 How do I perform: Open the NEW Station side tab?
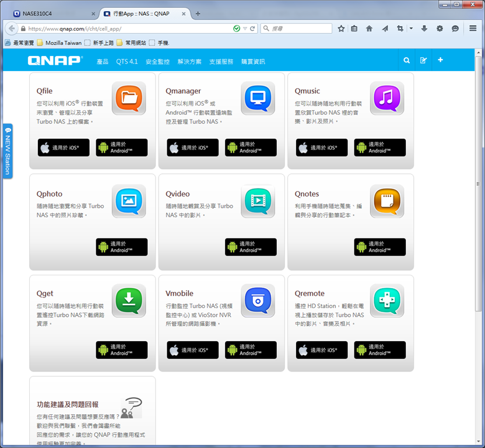(x=8, y=151)
